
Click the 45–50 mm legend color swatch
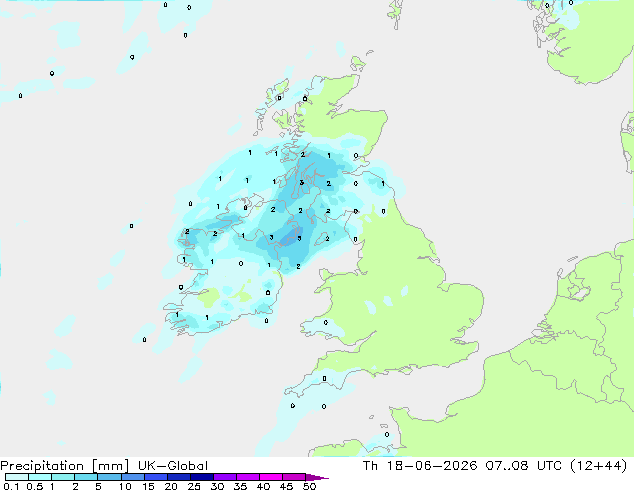(x=294, y=477)
